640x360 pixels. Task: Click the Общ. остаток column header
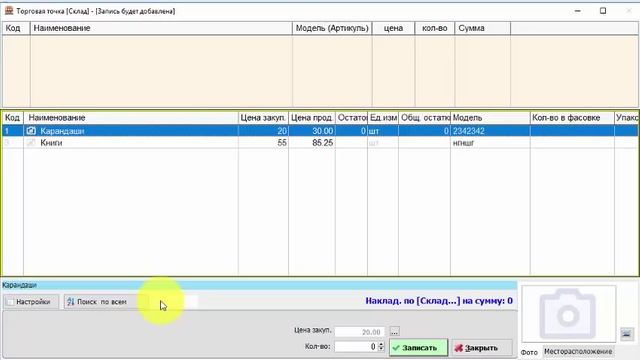(x=424, y=118)
